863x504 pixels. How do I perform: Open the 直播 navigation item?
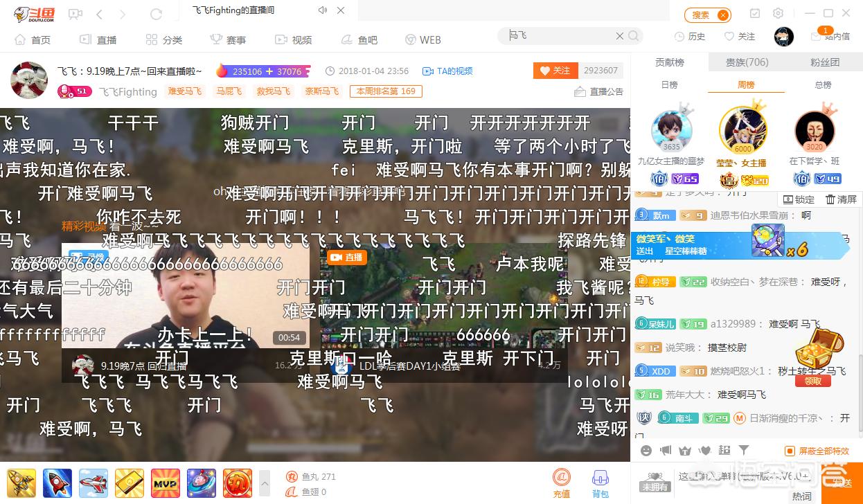point(98,39)
